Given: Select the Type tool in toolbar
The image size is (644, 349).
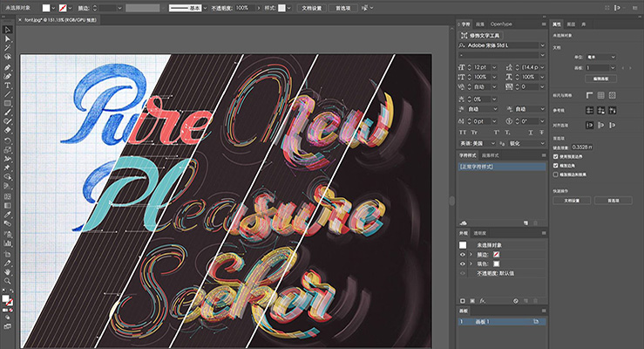Looking at the screenshot, I should pyautogui.click(x=7, y=85).
